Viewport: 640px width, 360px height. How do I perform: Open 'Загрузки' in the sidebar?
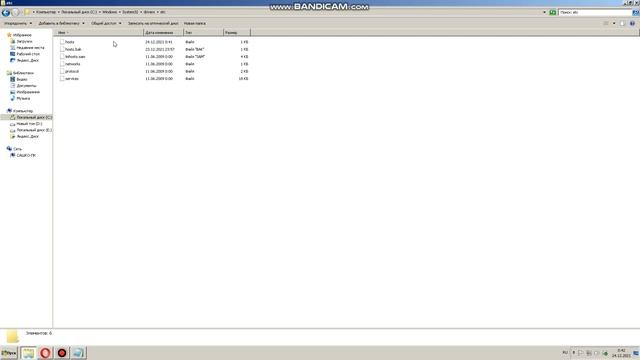coord(24,42)
